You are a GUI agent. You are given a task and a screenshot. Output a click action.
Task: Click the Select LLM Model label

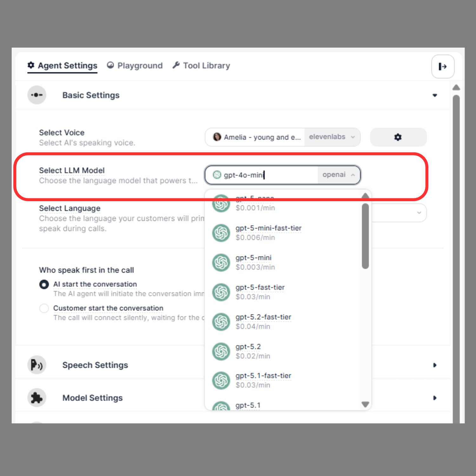click(72, 170)
